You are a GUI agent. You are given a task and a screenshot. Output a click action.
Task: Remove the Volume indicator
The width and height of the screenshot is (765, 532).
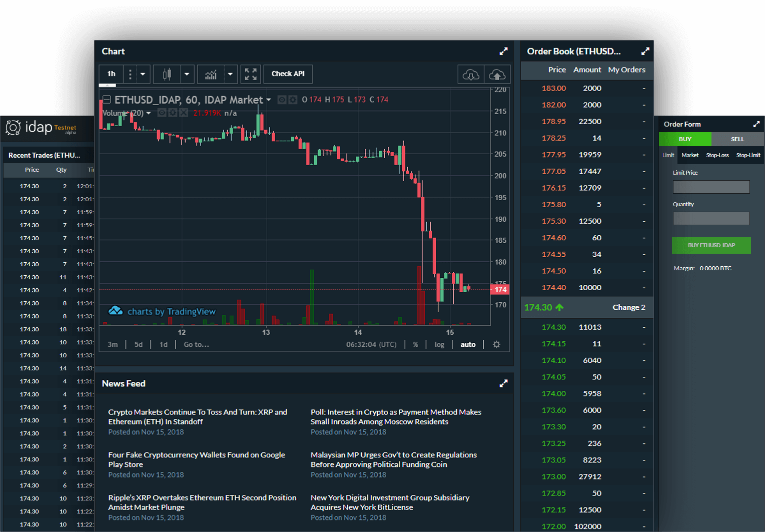(184, 113)
